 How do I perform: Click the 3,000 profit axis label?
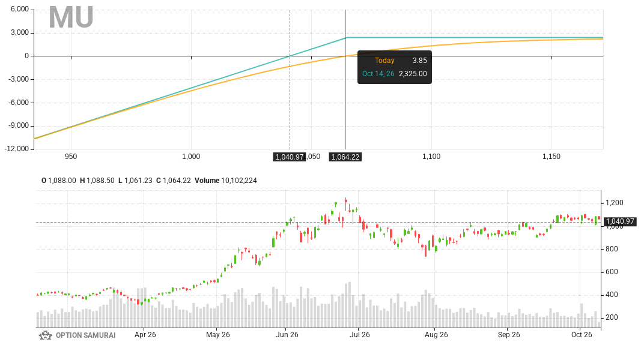20,32
